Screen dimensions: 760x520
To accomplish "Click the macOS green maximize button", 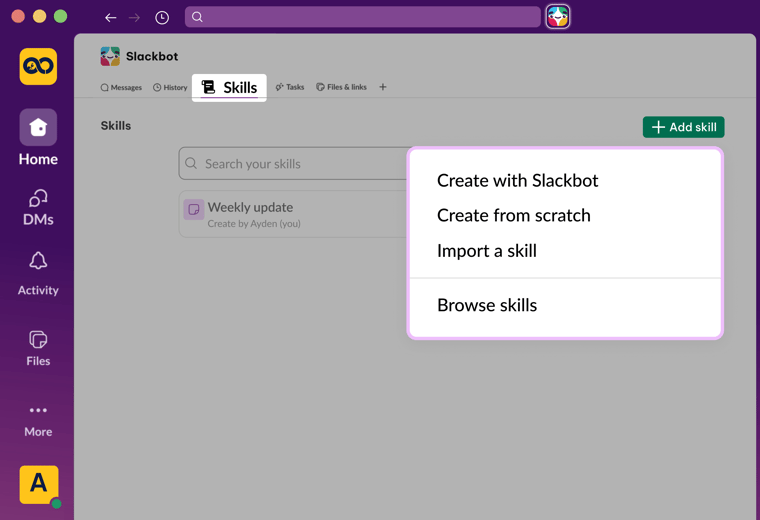I will 61,16.
